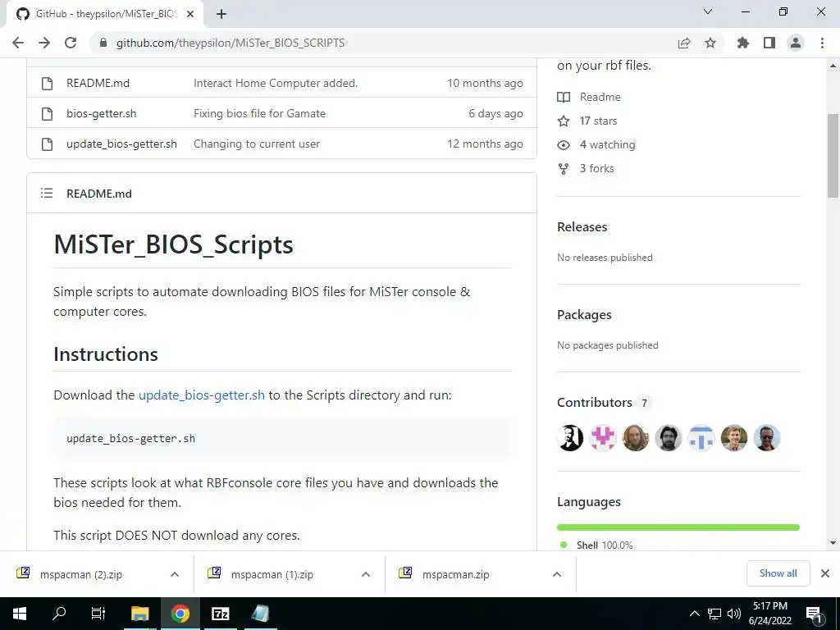Close the downloads bar
Image resolution: width=840 pixels, height=630 pixels.
point(825,573)
